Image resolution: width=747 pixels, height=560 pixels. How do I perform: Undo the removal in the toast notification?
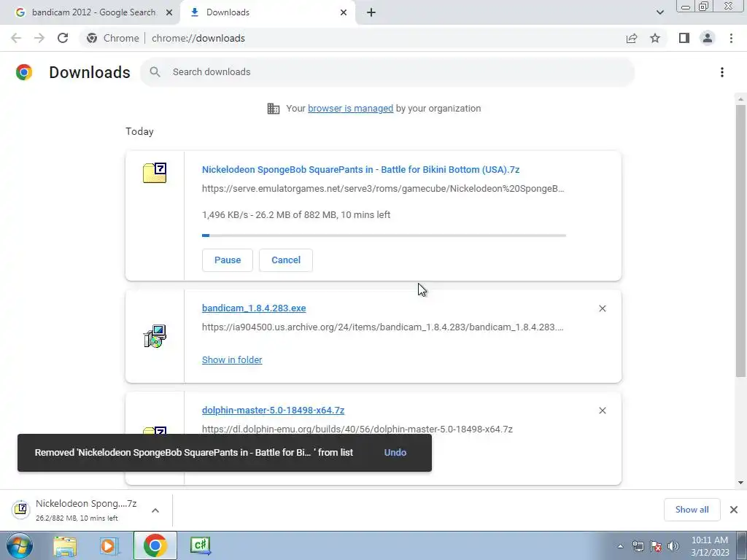tap(395, 452)
